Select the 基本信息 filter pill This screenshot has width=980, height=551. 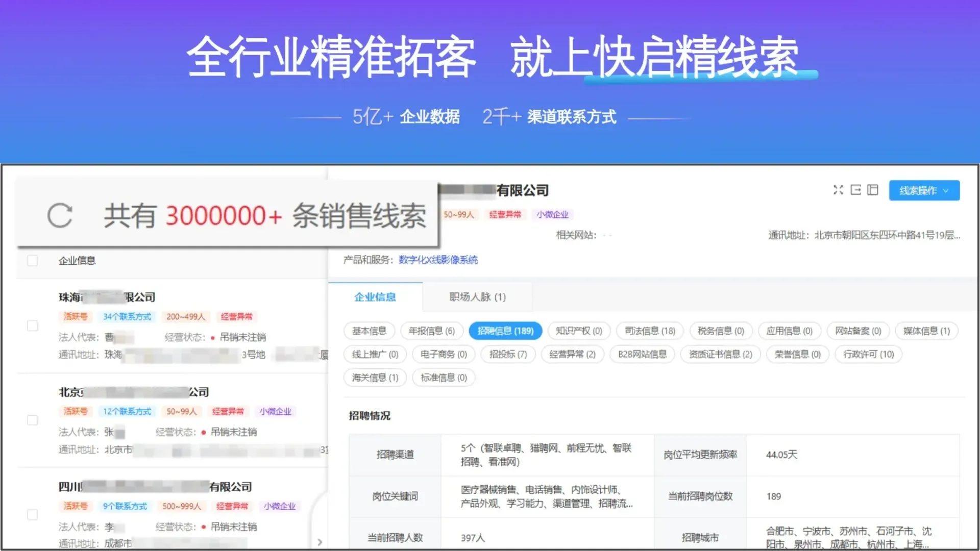pos(369,331)
